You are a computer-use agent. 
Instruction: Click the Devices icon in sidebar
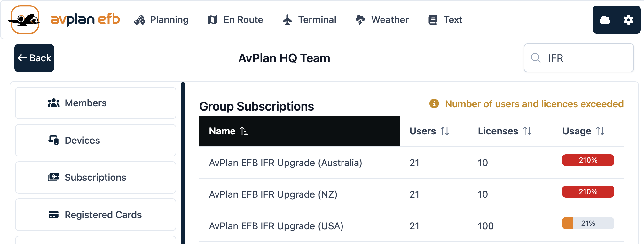53,140
